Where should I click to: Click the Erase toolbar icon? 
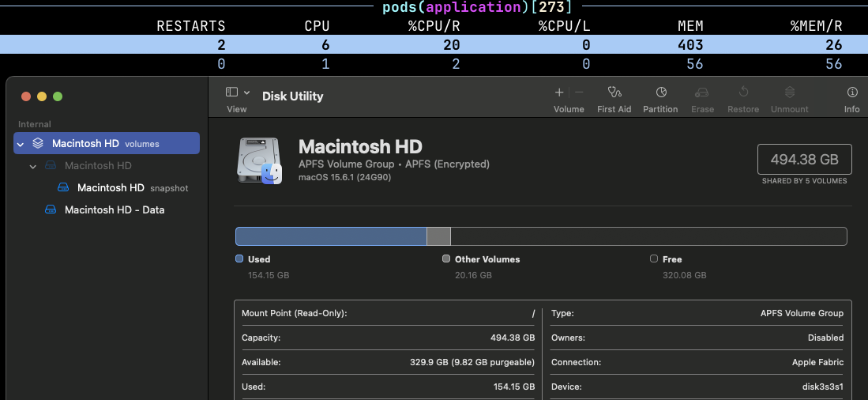click(702, 92)
